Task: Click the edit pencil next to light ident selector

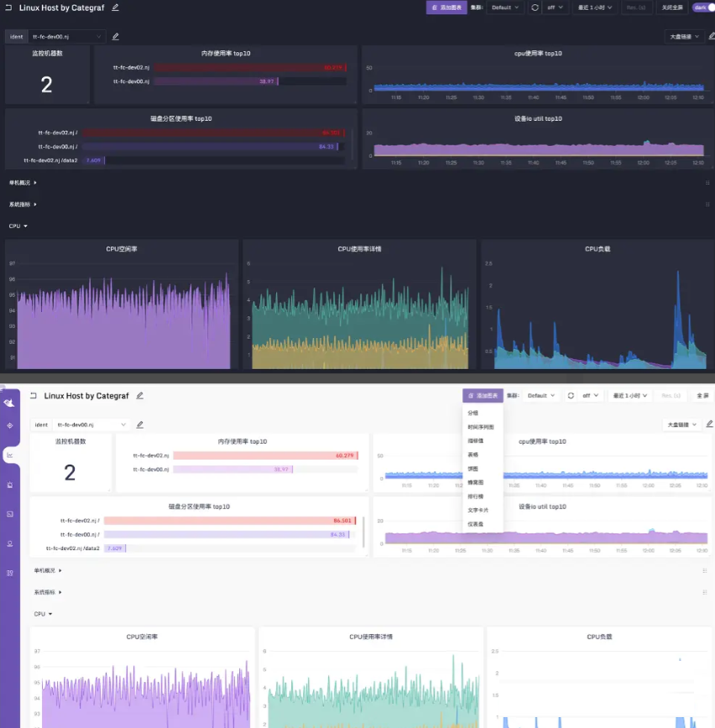Action: pos(140,424)
